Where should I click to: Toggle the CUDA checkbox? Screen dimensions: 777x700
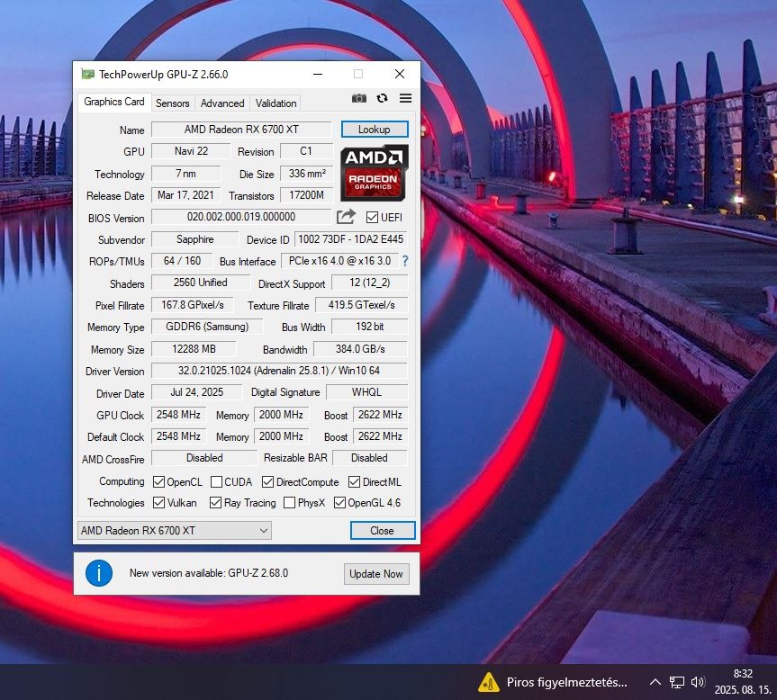point(216,481)
